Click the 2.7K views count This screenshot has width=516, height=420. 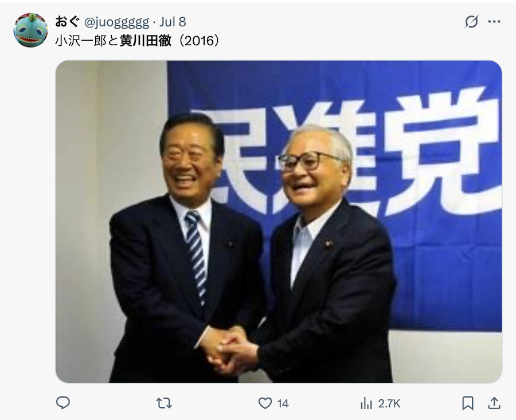pyautogui.click(x=389, y=403)
